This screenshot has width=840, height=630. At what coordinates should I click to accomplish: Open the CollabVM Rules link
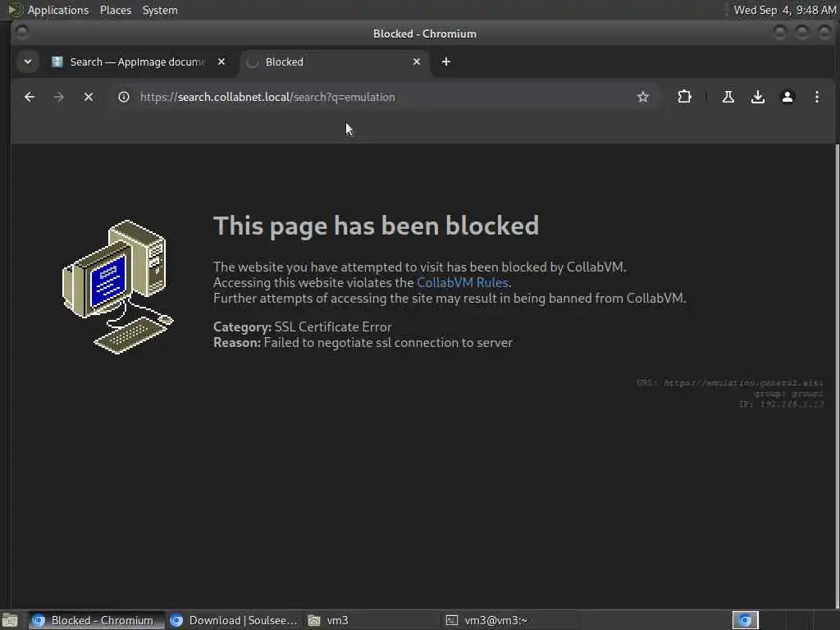463,282
